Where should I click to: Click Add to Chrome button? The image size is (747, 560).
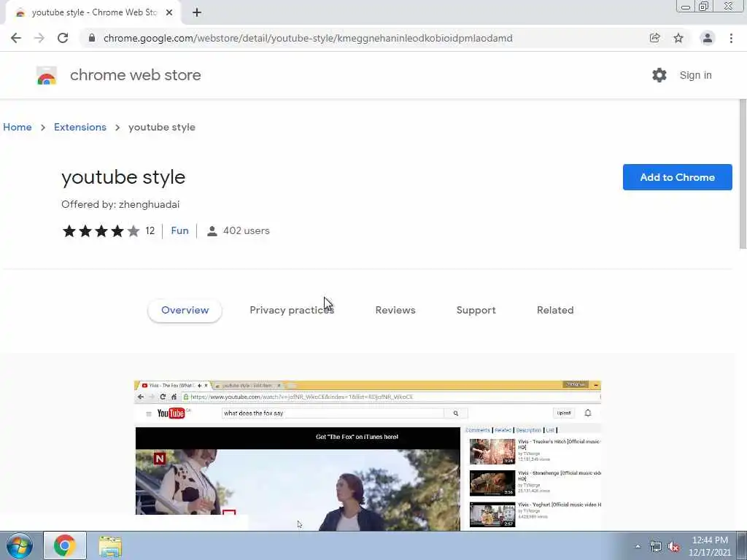point(678,177)
